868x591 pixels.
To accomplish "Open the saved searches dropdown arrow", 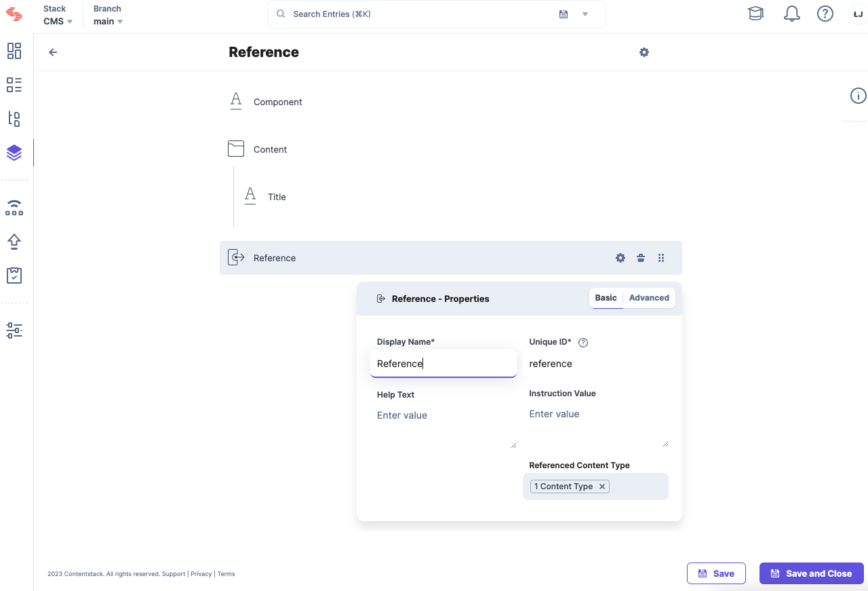I will [x=585, y=14].
